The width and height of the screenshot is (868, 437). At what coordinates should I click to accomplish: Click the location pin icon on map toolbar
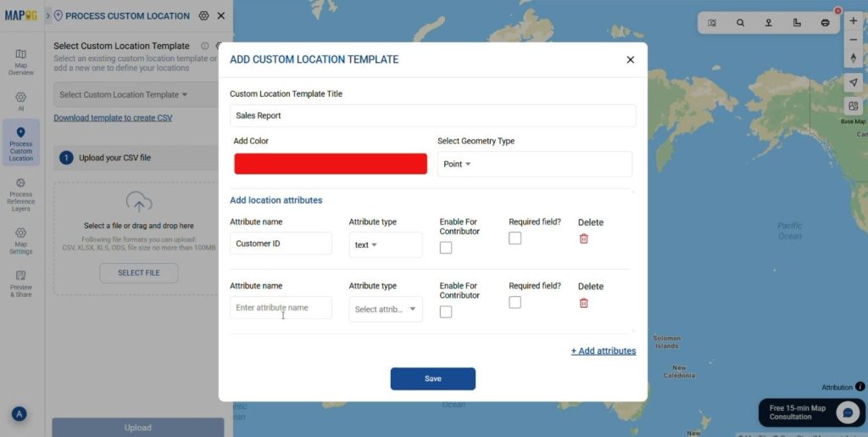tap(768, 23)
